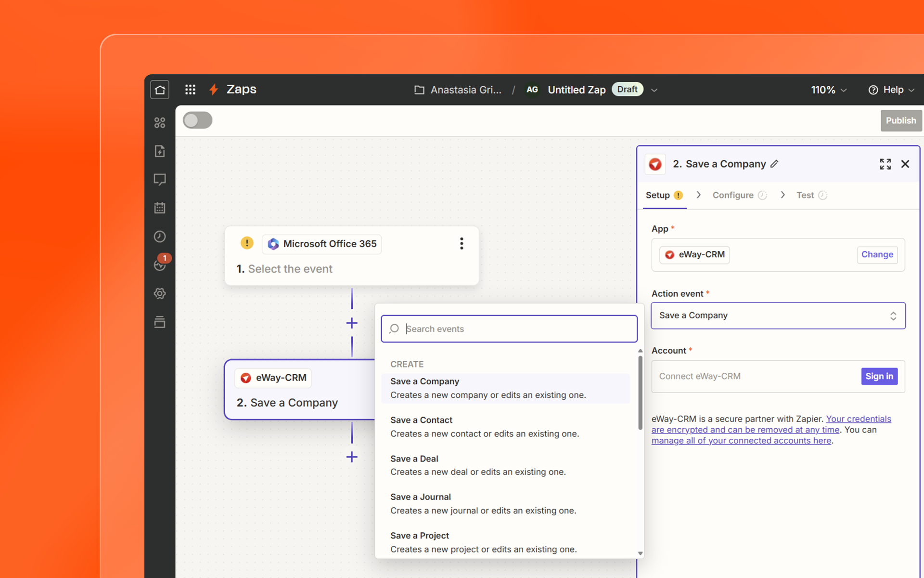Click the event list scroll down arrow
The image size is (924, 578).
pyautogui.click(x=640, y=553)
